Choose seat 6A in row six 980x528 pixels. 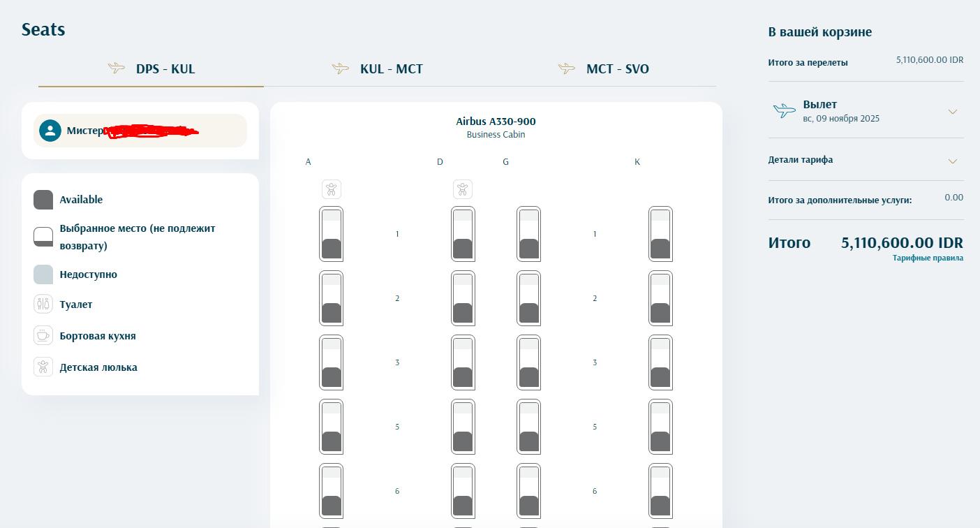click(x=331, y=491)
